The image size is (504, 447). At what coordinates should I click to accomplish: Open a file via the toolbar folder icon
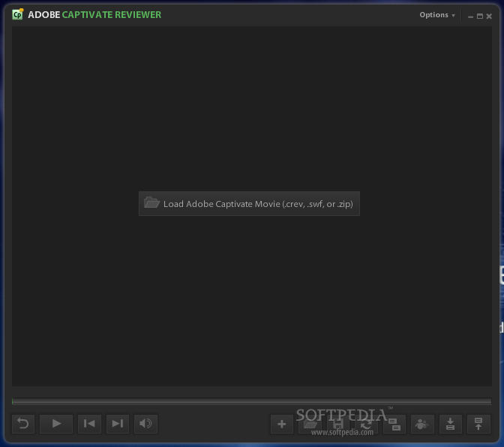click(x=310, y=424)
